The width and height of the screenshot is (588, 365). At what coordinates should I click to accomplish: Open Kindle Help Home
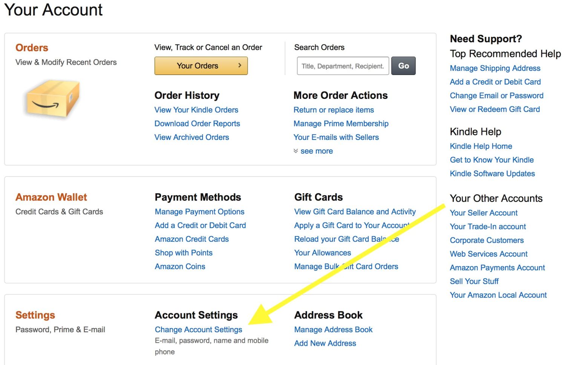[x=481, y=146]
